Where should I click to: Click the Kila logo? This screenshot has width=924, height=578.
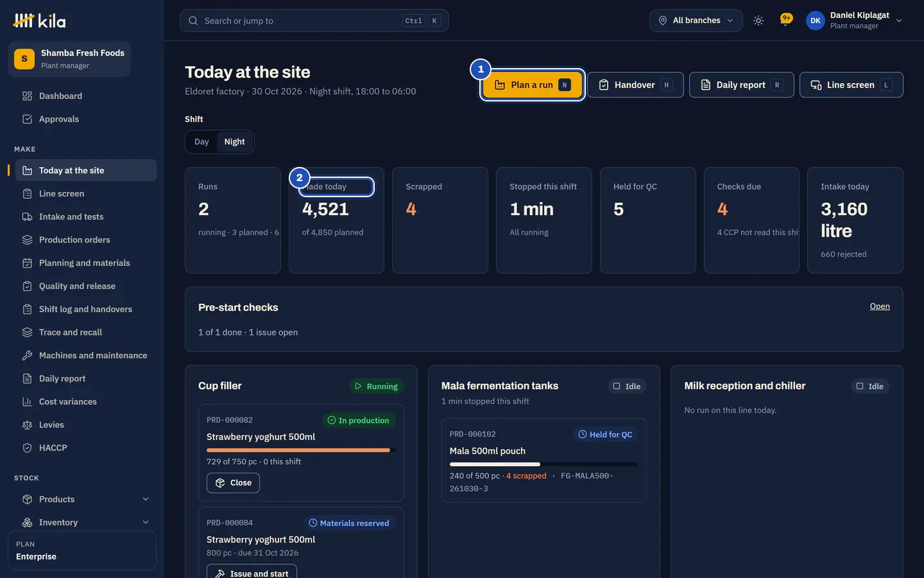pos(39,21)
